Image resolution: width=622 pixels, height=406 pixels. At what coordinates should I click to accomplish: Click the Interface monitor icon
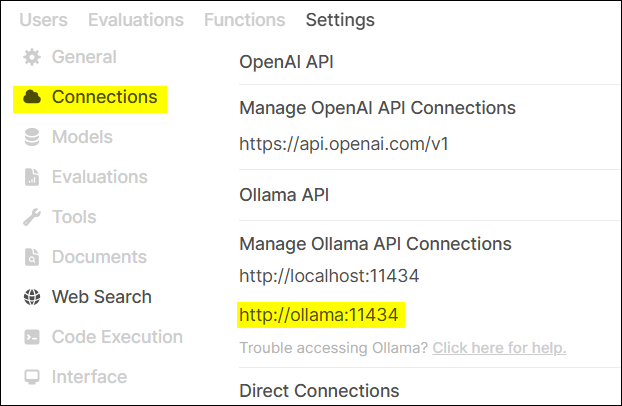coord(31,377)
